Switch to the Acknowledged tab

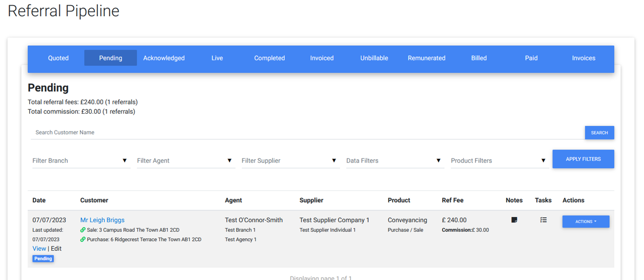(x=164, y=58)
